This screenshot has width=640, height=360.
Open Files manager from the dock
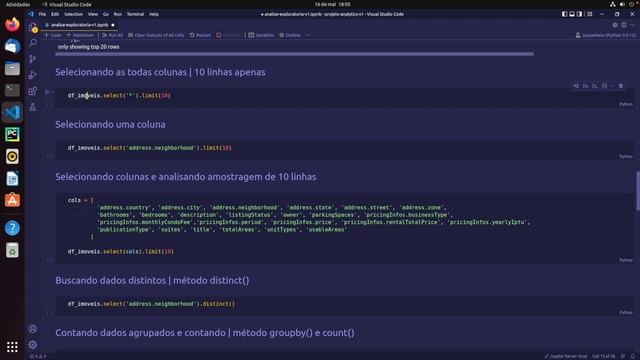coord(12,68)
